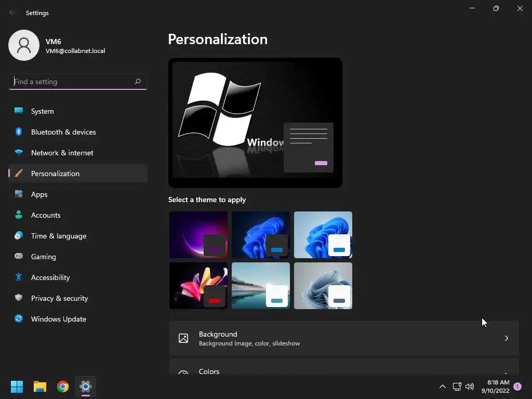
Task: Open the Colors settings row
Action: point(344,367)
